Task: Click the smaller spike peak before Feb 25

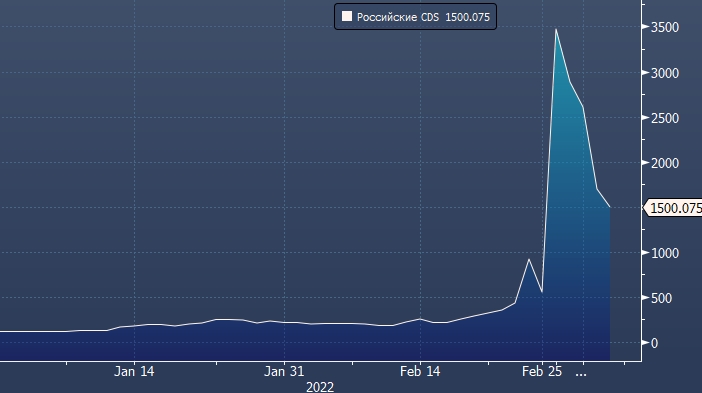Action: click(529, 259)
